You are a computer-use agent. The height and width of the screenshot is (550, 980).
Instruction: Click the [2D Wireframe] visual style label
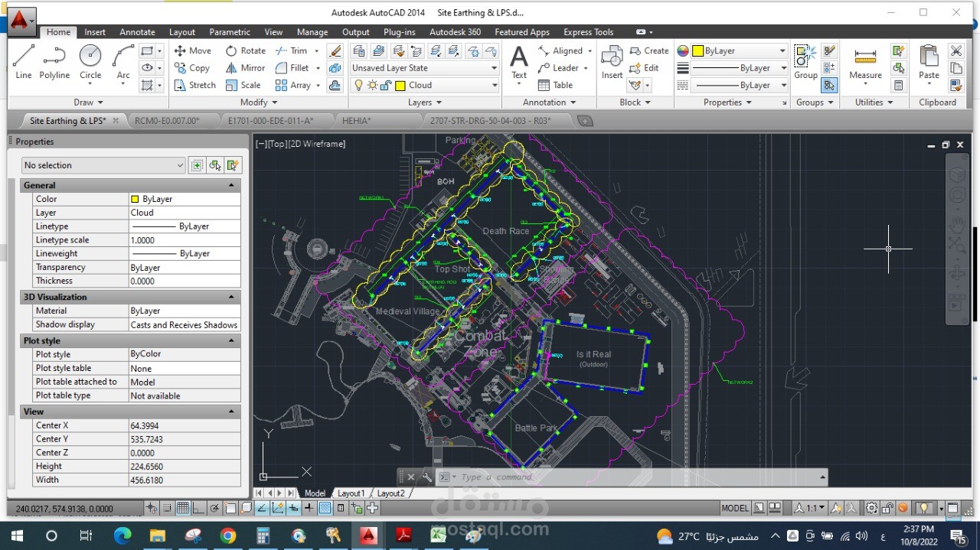pyautogui.click(x=315, y=144)
